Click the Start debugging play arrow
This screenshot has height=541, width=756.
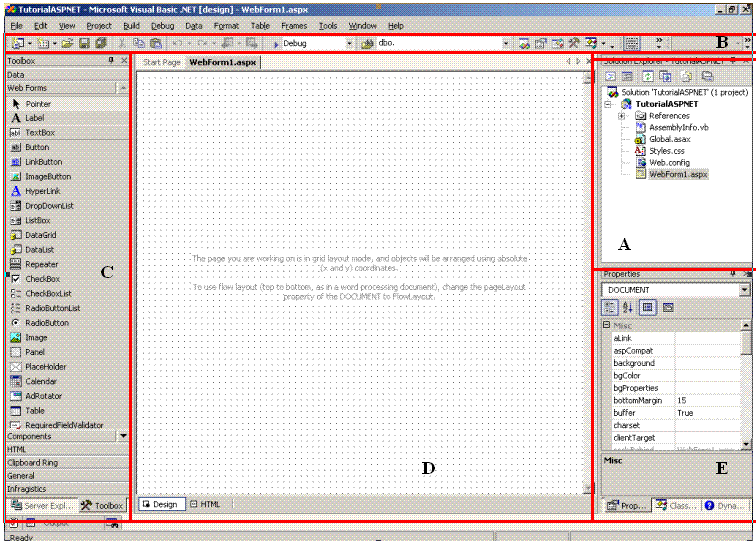pyautogui.click(x=276, y=44)
